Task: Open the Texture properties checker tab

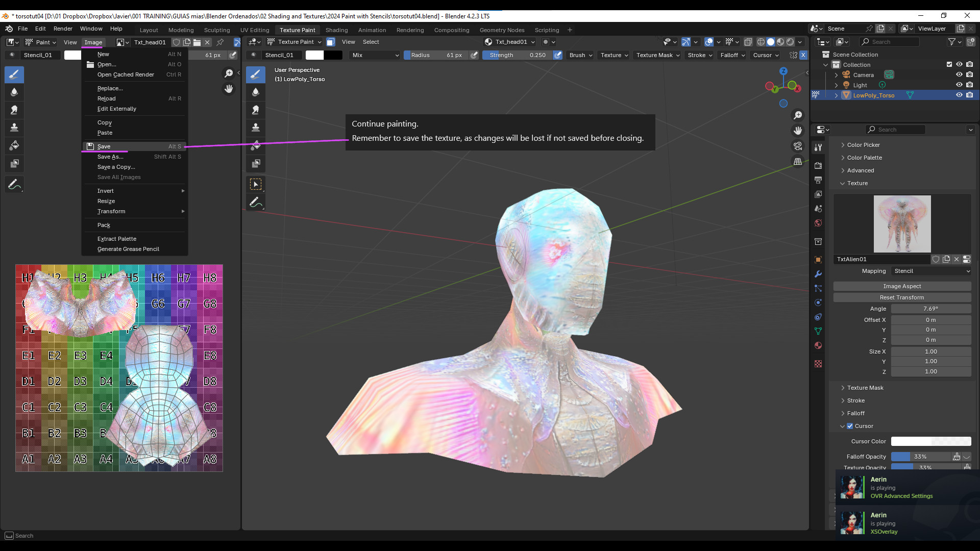Action: coord(818,364)
